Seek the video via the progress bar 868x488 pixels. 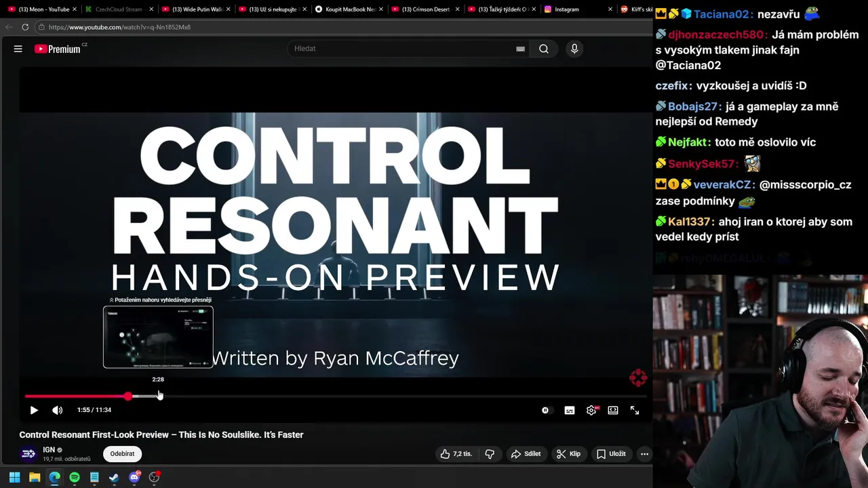click(336, 396)
